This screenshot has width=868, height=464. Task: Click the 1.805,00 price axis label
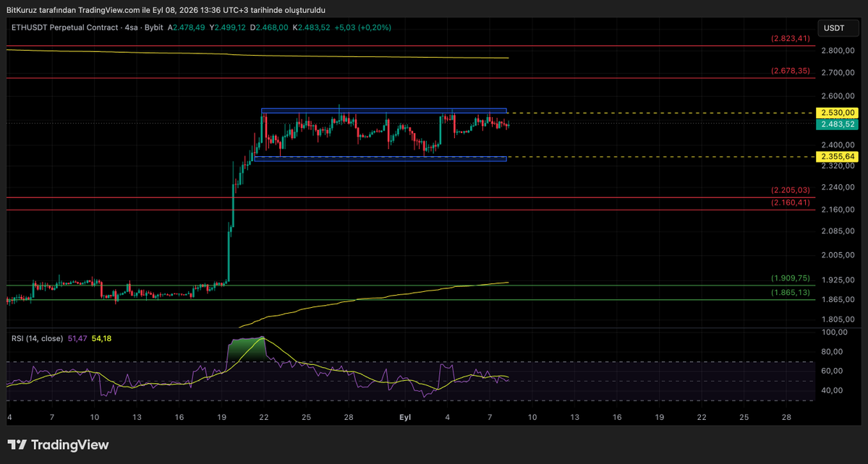pyautogui.click(x=838, y=319)
